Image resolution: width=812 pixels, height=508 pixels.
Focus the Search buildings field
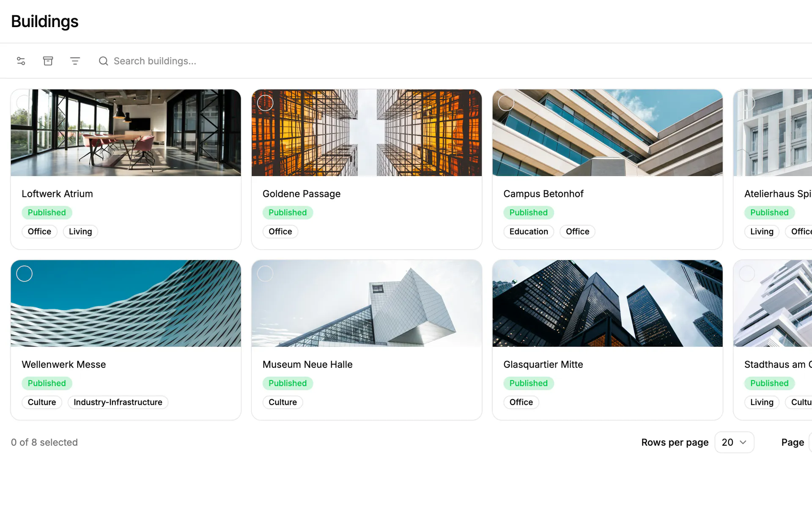click(155, 61)
